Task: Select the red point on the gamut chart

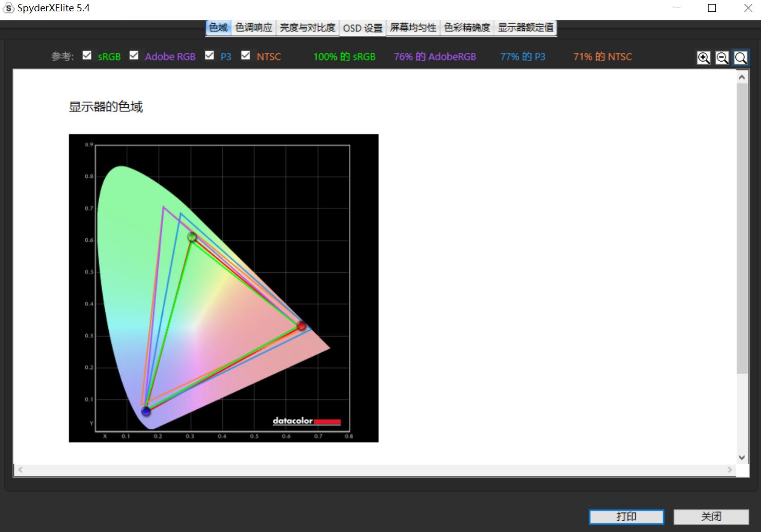Action: point(301,326)
